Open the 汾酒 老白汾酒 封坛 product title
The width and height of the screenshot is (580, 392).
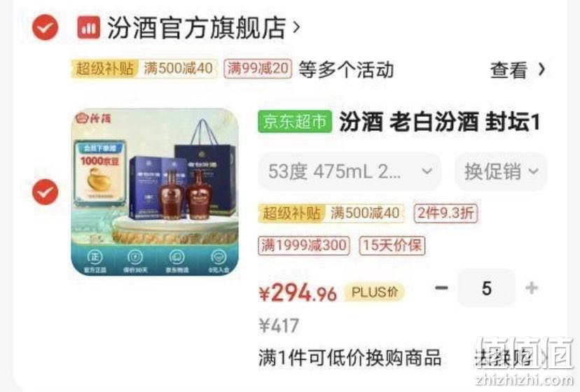pos(439,122)
